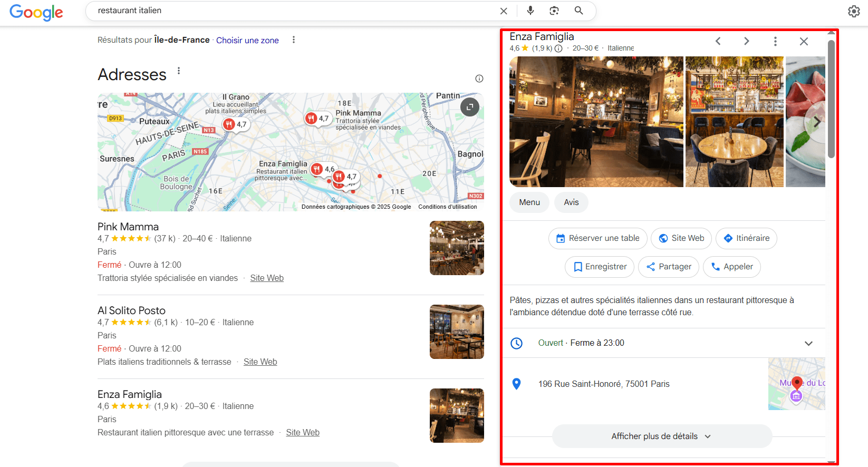Open Enza Famiglia Site Web link in list
This screenshot has width=868, height=467.
pyautogui.click(x=303, y=433)
